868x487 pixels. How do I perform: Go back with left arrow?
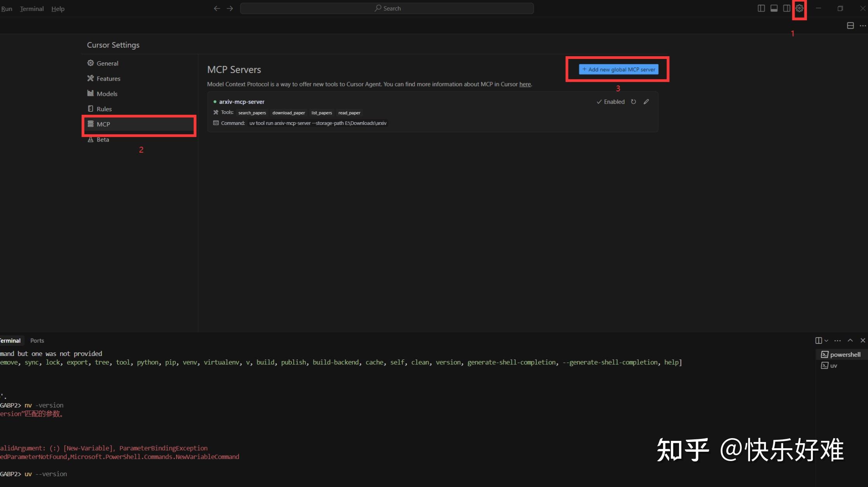coord(217,8)
